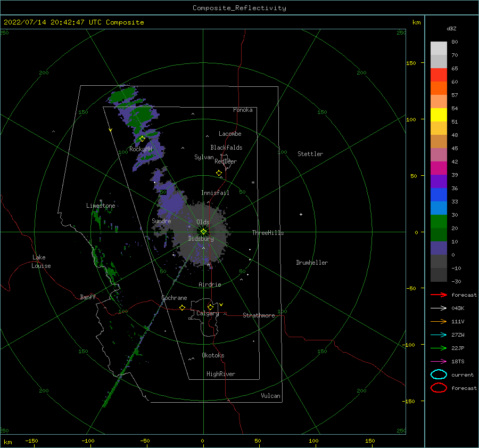Image resolution: width=479 pixels, height=448 pixels.
Task: Click the Banff label
Action: click(x=88, y=297)
